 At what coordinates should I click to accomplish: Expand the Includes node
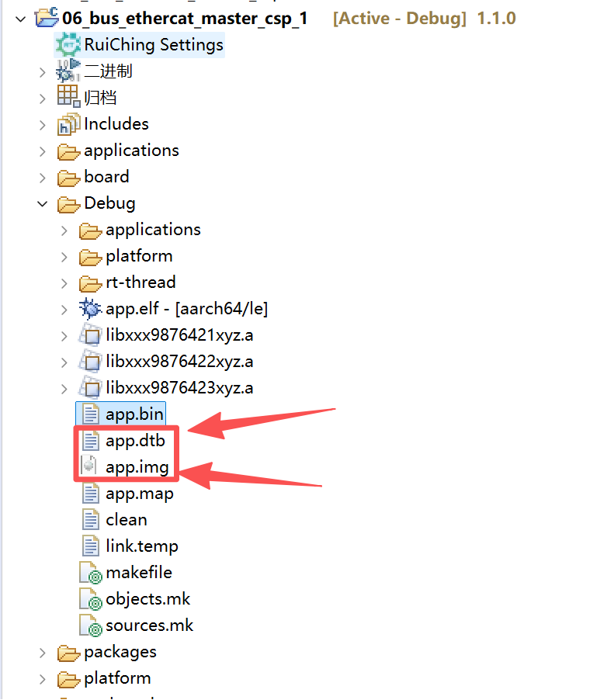coord(43,125)
